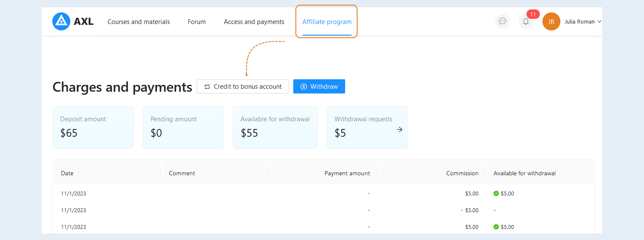644x240 pixels.
Task: Click the blue Withdraw button
Action: click(319, 86)
